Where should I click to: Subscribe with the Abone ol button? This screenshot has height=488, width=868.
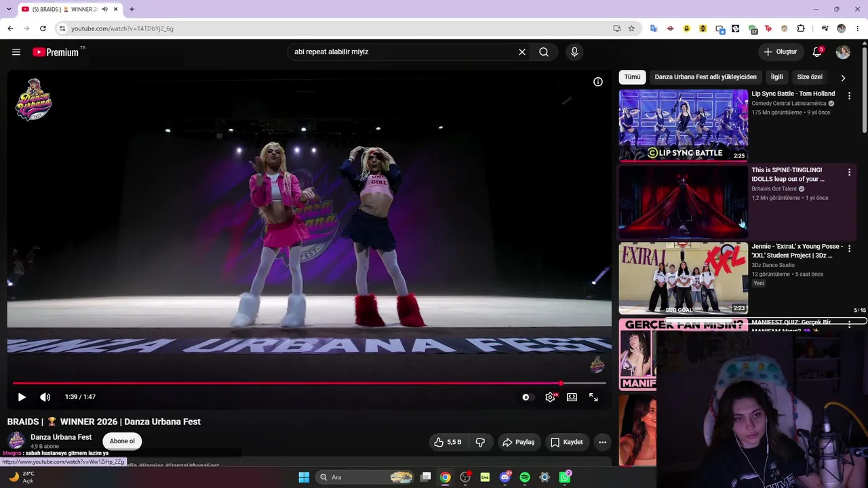point(122,441)
